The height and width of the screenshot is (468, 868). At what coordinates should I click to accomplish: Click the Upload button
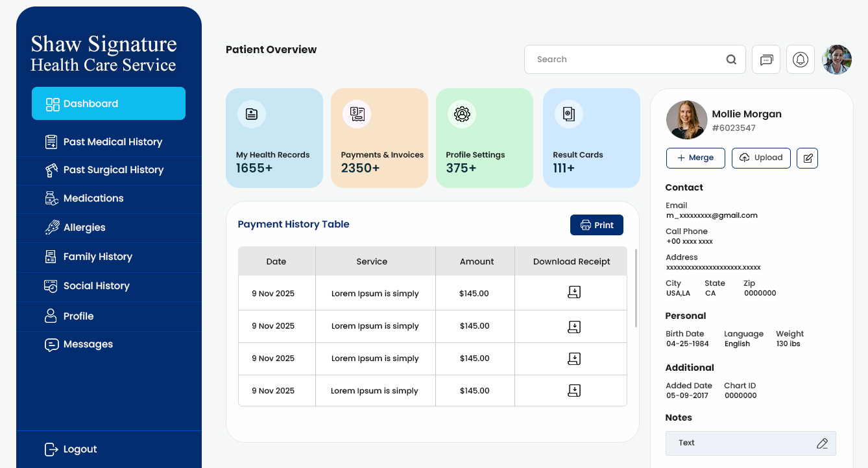point(761,158)
